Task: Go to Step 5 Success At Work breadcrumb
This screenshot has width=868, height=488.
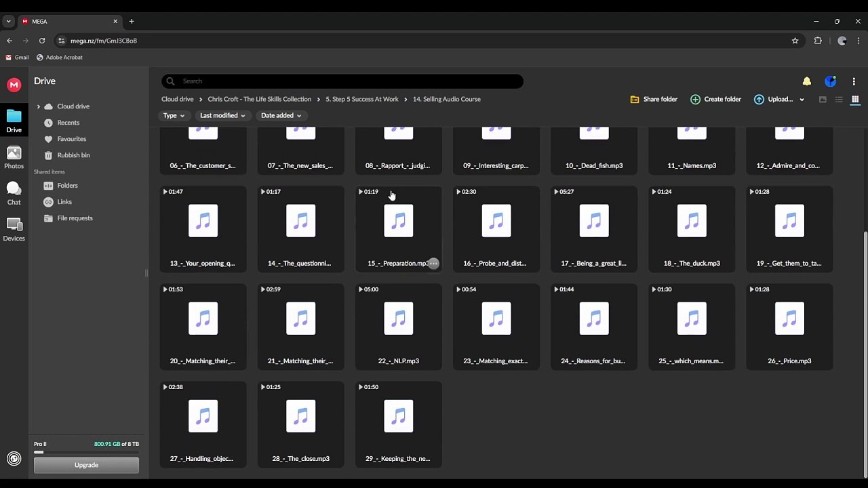Action: point(362,99)
